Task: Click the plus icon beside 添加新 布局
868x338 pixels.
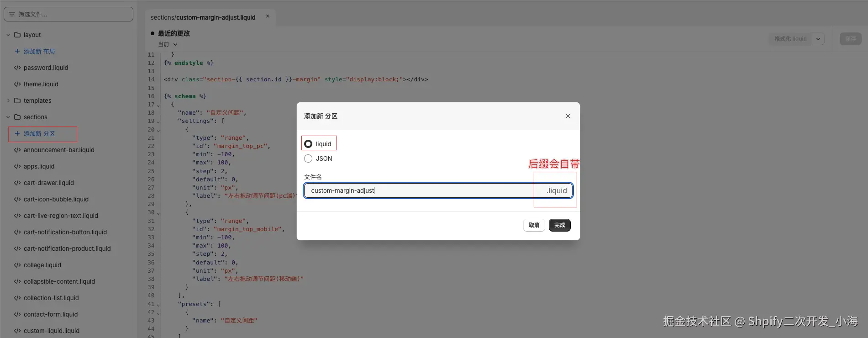Action: (x=17, y=51)
